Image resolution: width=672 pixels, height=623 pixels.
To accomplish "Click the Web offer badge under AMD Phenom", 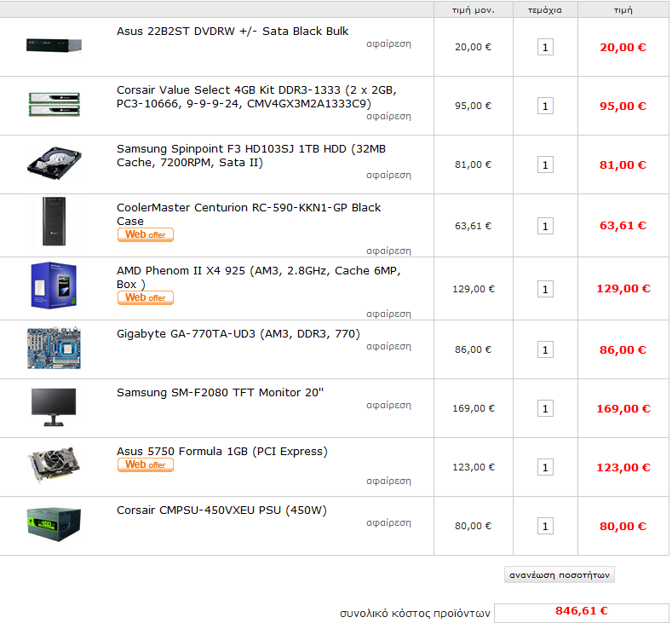I will (146, 298).
